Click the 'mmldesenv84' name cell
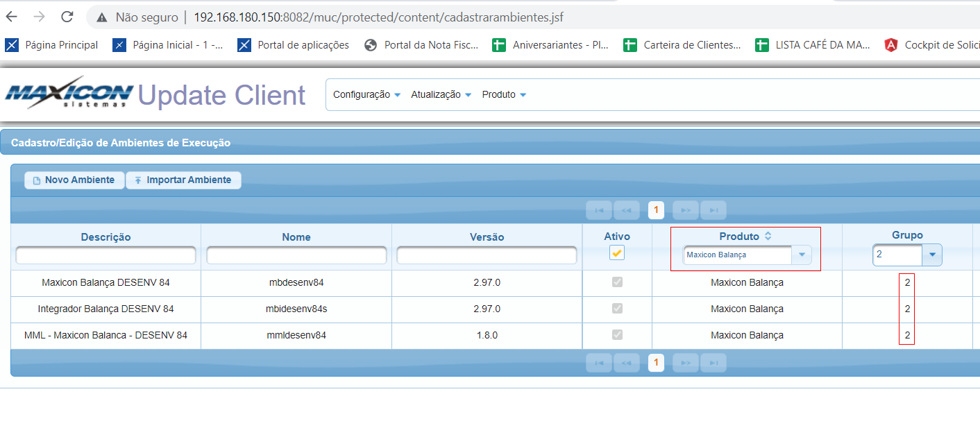 coord(296,335)
